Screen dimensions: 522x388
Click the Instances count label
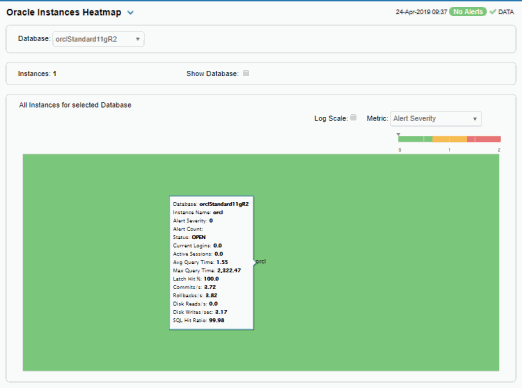point(37,74)
